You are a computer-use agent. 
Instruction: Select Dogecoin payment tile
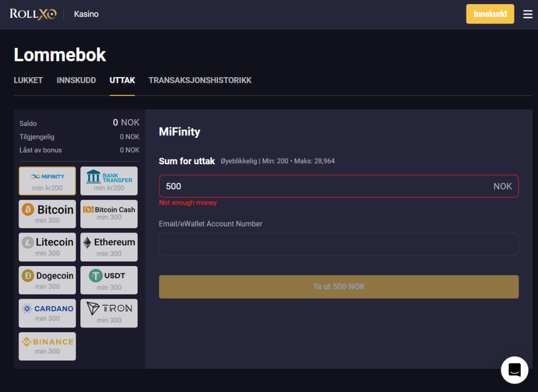pyautogui.click(x=47, y=280)
